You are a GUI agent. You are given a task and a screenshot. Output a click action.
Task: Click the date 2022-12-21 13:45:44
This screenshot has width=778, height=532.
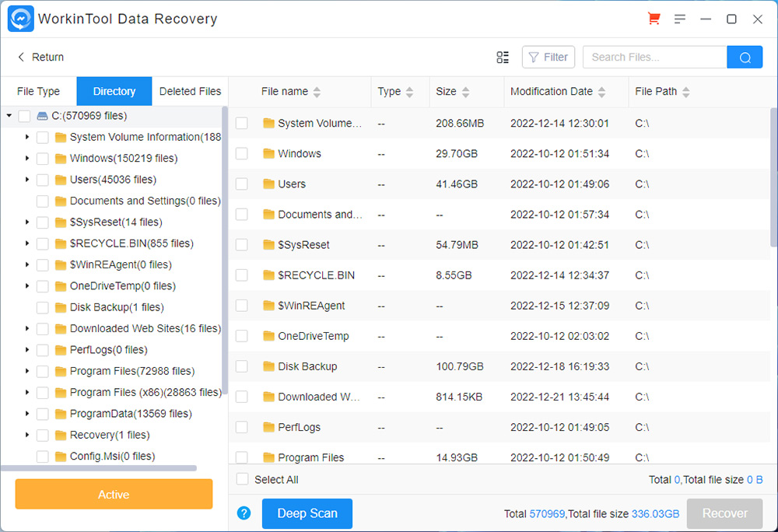[x=559, y=397]
